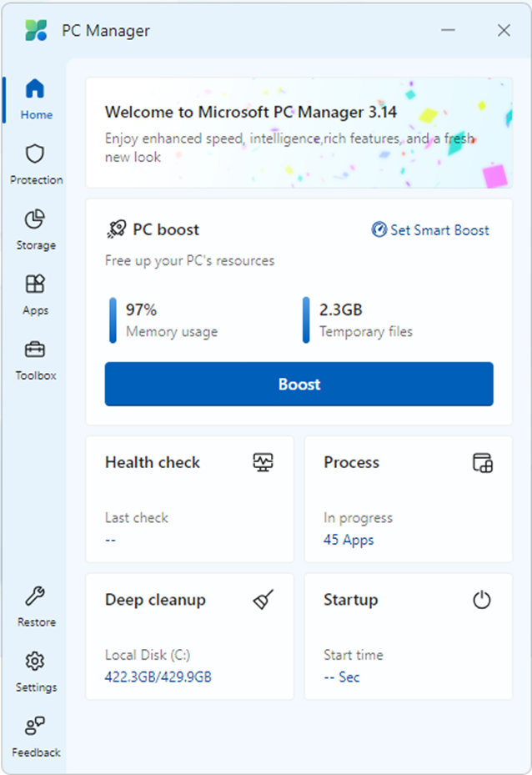Click the Feedback label in sidebar

36,752
